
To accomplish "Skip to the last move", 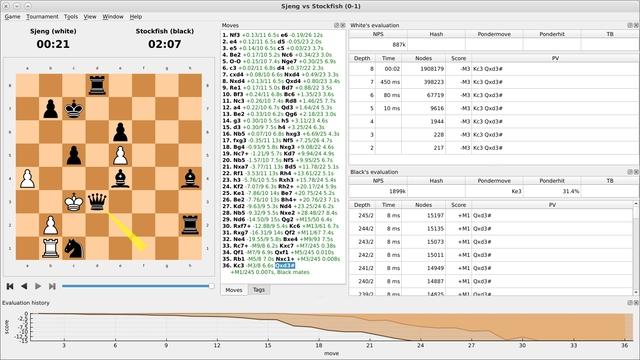I will coord(52,286).
